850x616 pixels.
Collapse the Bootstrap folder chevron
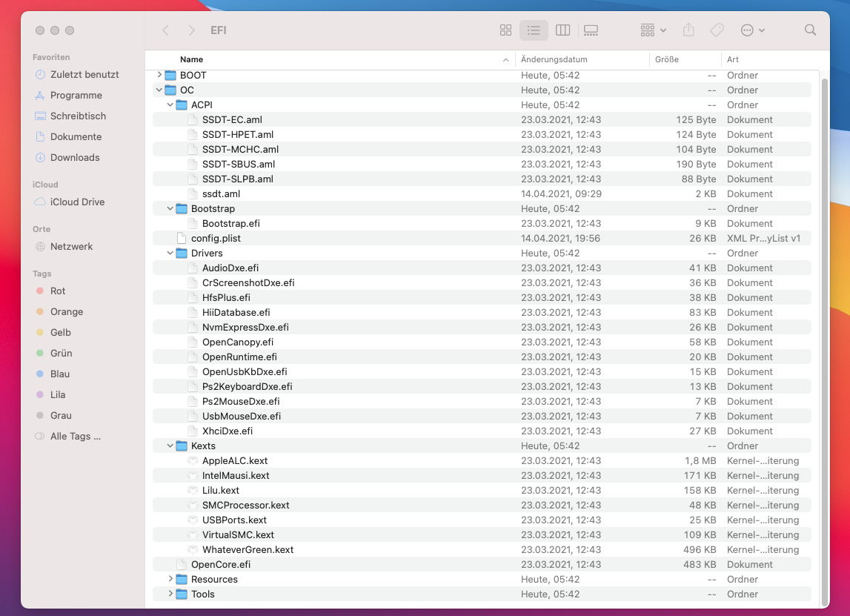pyautogui.click(x=170, y=208)
